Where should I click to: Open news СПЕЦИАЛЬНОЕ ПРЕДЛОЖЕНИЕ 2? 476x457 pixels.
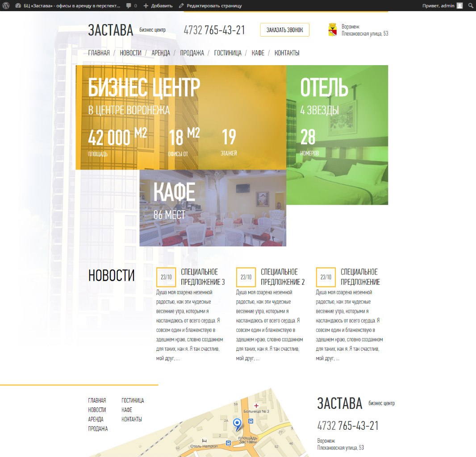click(x=283, y=277)
